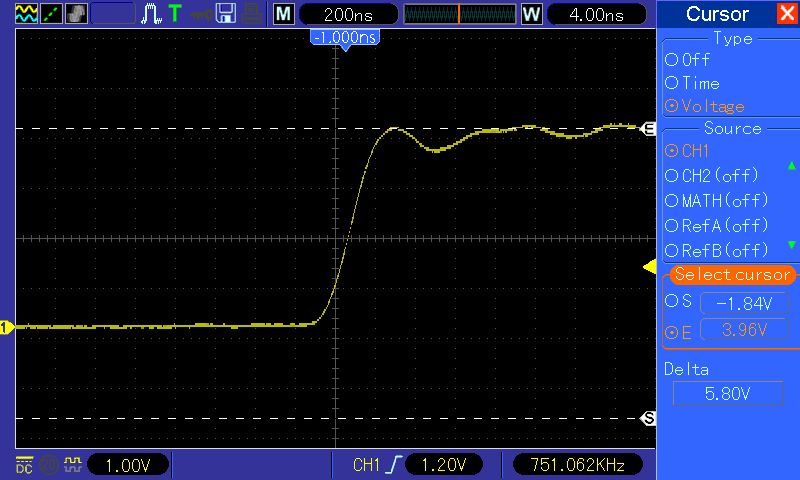Click the W window timebase button
The height and width of the screenshot is (480, 800).
531,14
